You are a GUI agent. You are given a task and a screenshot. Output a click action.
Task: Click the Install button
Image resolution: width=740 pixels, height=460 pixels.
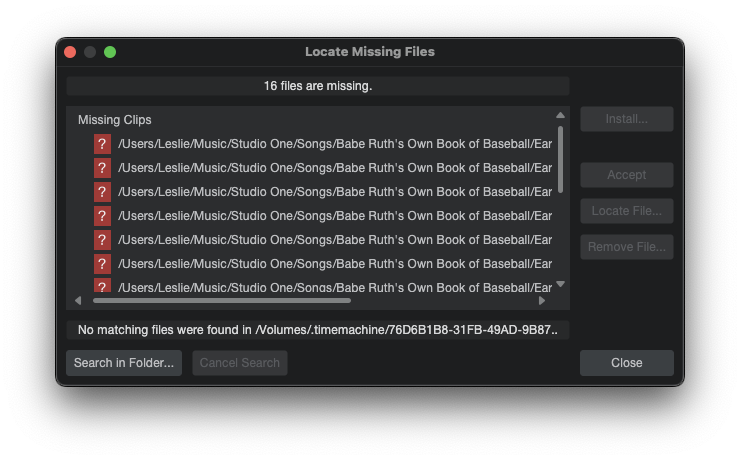[x=626, y=119]
